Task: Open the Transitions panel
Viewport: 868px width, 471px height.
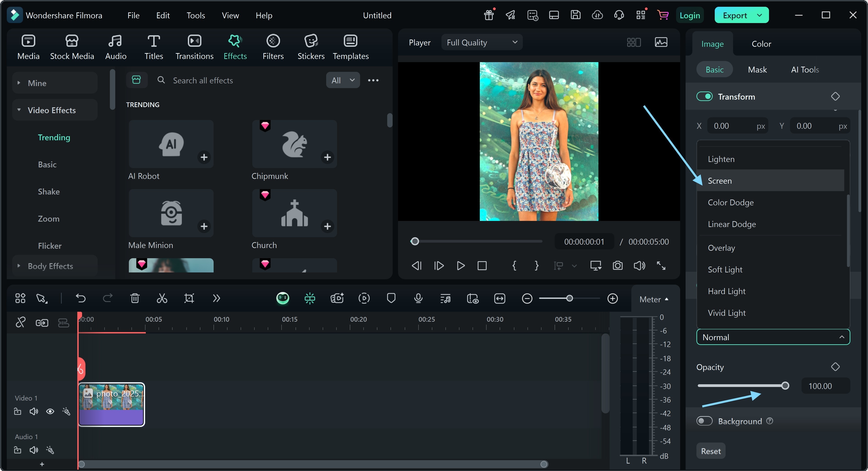Action: click(194, 47)
